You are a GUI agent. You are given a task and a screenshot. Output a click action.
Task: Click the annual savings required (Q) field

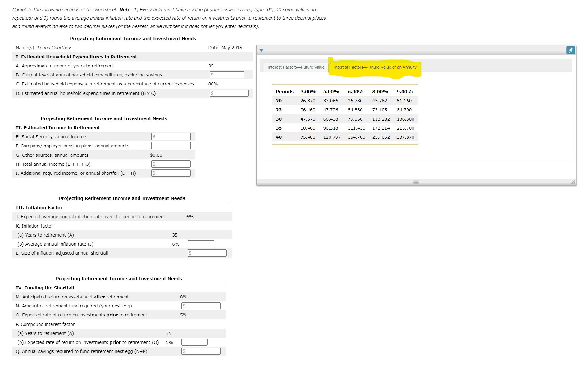[x=201, y=351]
